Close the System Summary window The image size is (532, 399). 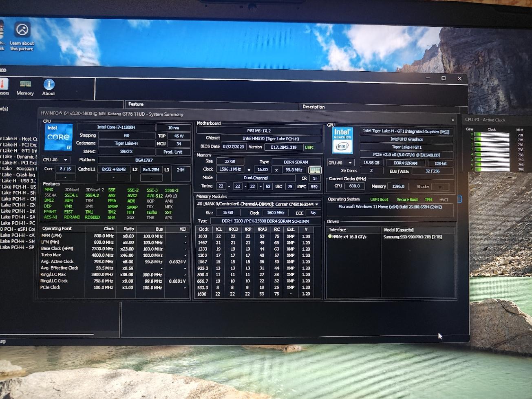[453, 119]
